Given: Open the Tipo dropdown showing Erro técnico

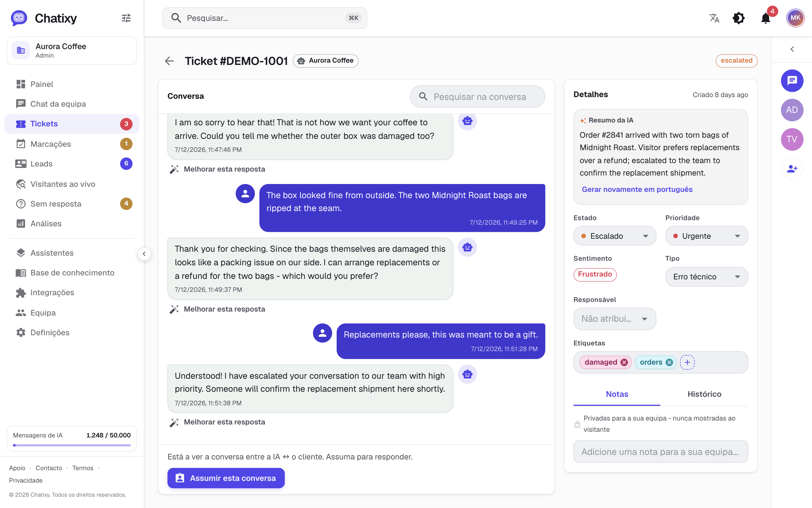Looking at the screenshot, I should pyautogui.click(x=706, y=277).
